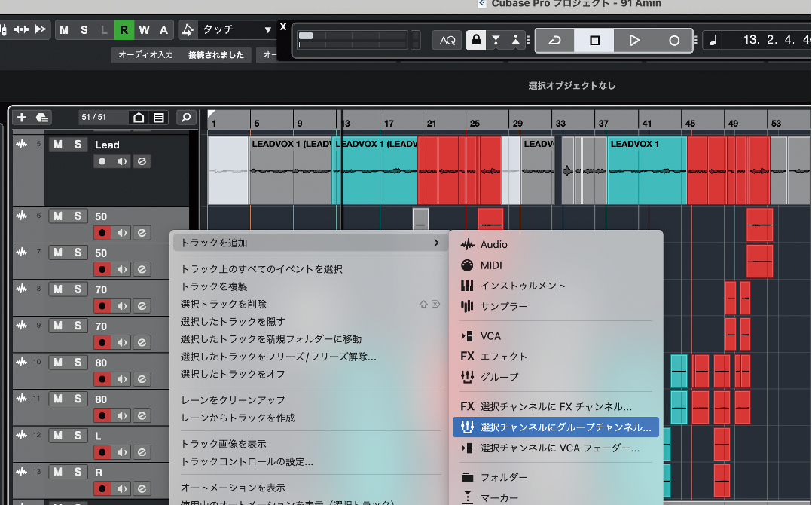
Task: Toggle monitor icon on track 9
Action: tap(122, 343)
